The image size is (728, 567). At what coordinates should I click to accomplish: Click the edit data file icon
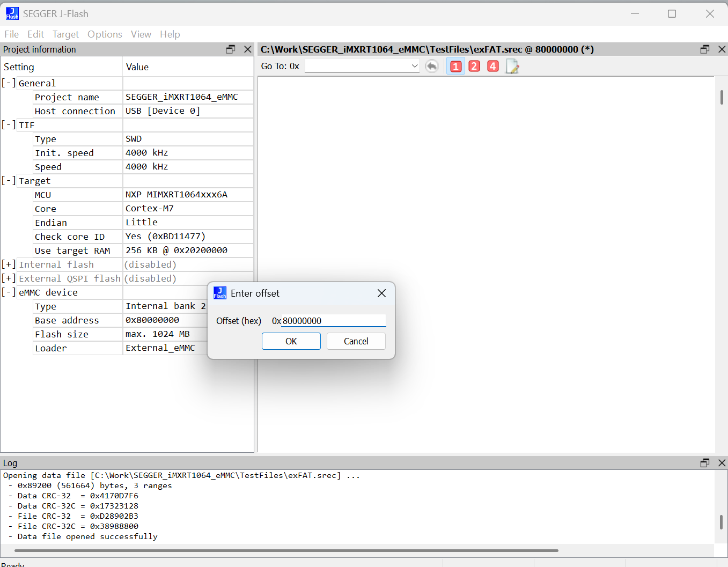tap(512, 66)
